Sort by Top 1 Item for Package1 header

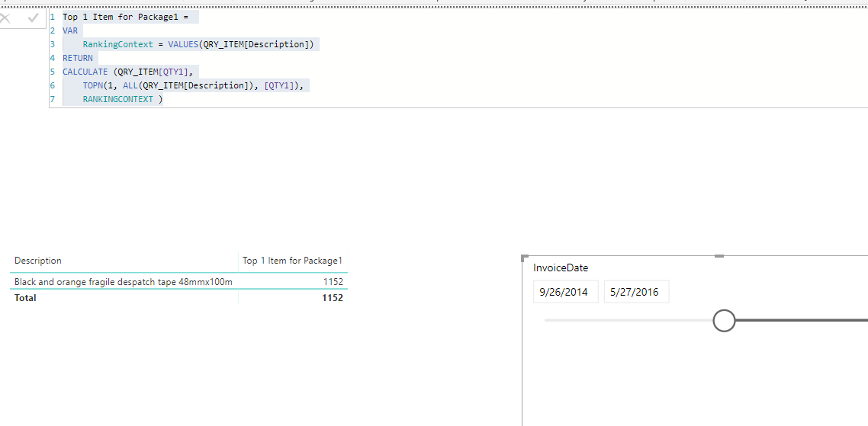coord(293,261)
